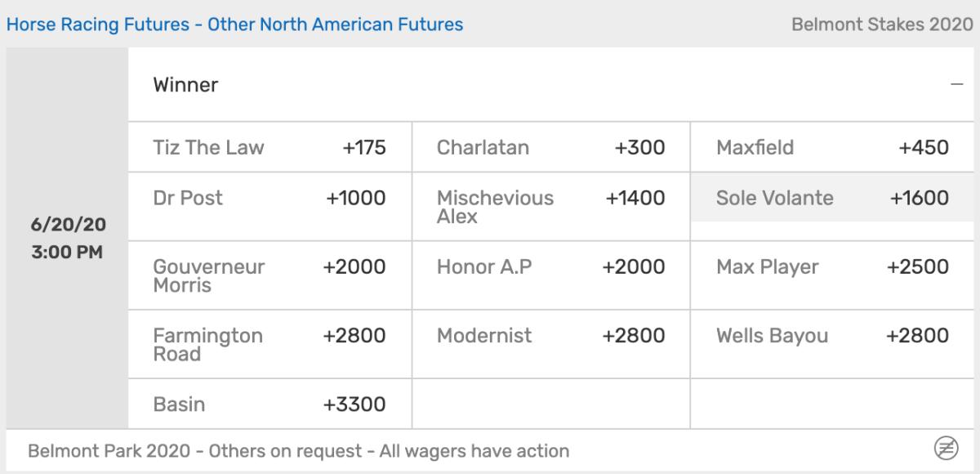Pick Maxfield to win at +450
This screenshot has height=474, width=980.
pyautogui.click(x=832, y=148)
